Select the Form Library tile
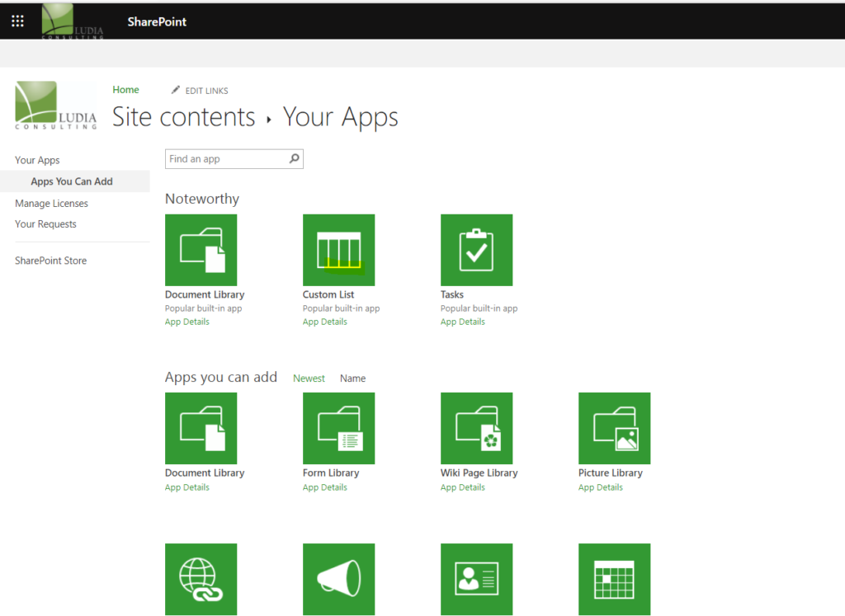 [338, 428]
